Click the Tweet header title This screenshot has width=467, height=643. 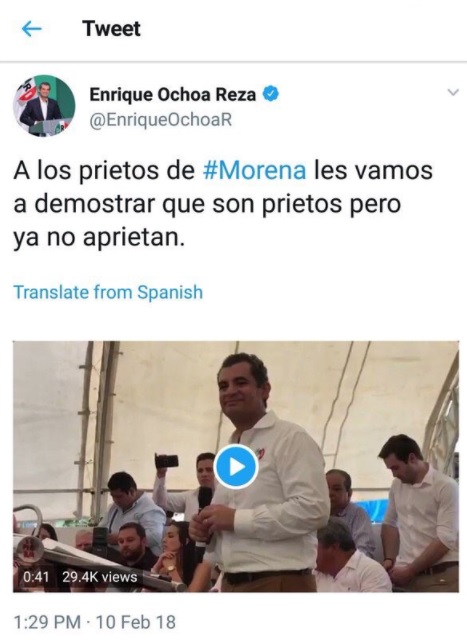click(112, 29)
